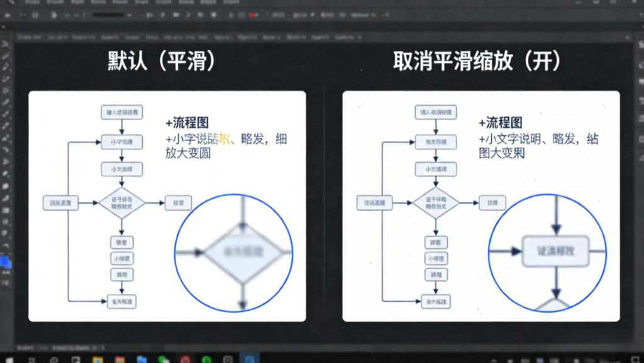Click the red record dot in the options bar

click(x=251, y=14)
